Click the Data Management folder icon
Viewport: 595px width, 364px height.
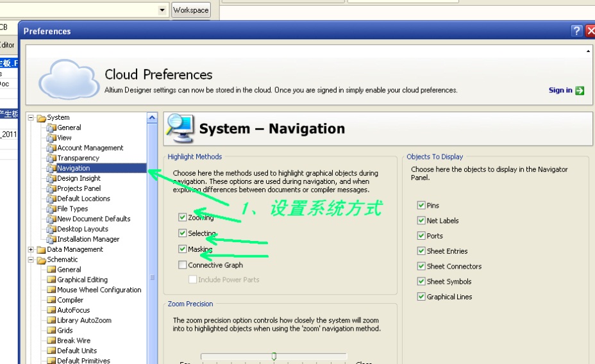click(x=42, y=249)
